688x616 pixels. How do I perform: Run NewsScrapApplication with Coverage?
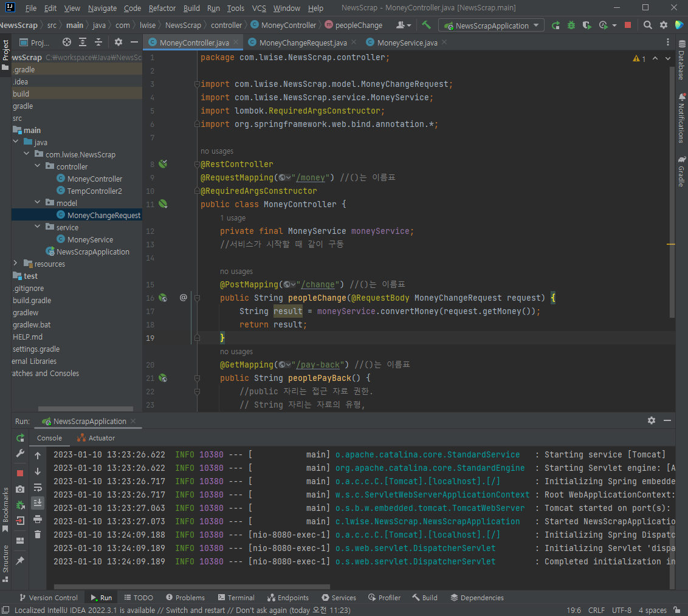point(587,26)
